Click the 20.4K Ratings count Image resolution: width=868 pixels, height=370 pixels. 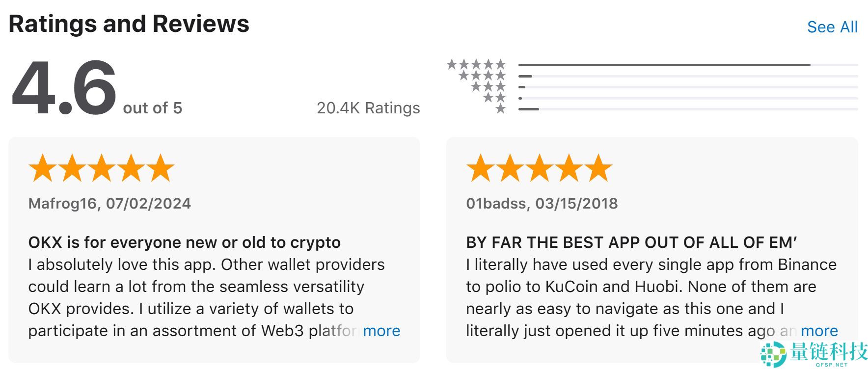click(368, 108)
